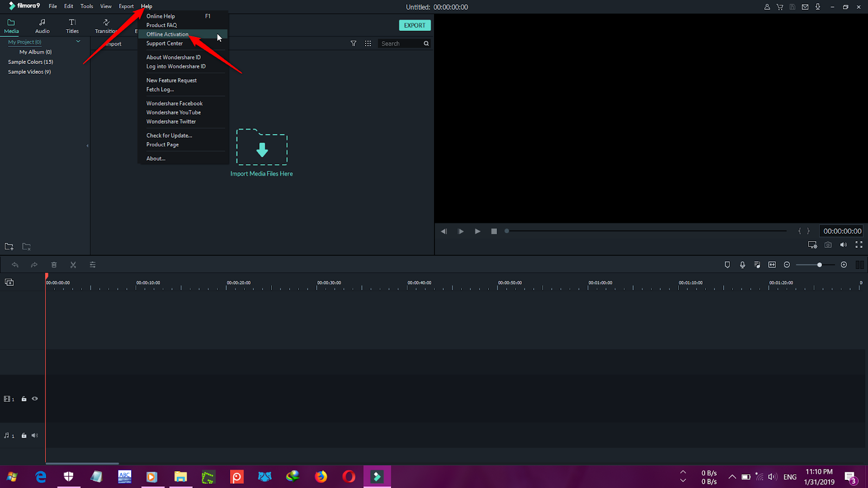The image size is (868, 488).
Task: Enter preview fullscreen mode
Action: click(859, 245)
